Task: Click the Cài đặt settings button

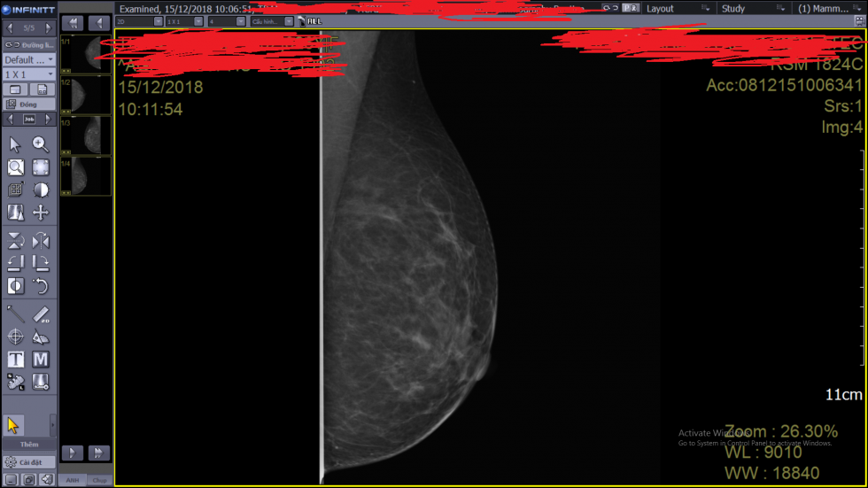Action: point(28,461)
